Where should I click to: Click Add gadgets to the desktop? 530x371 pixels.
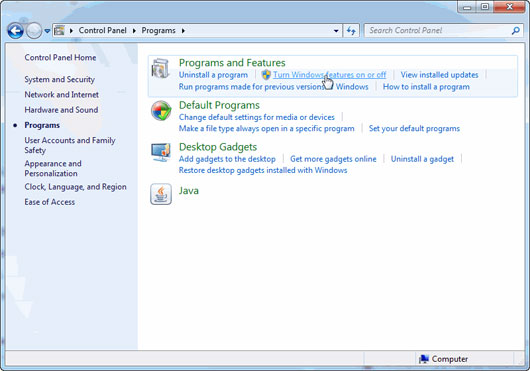(x=227, y=159)
